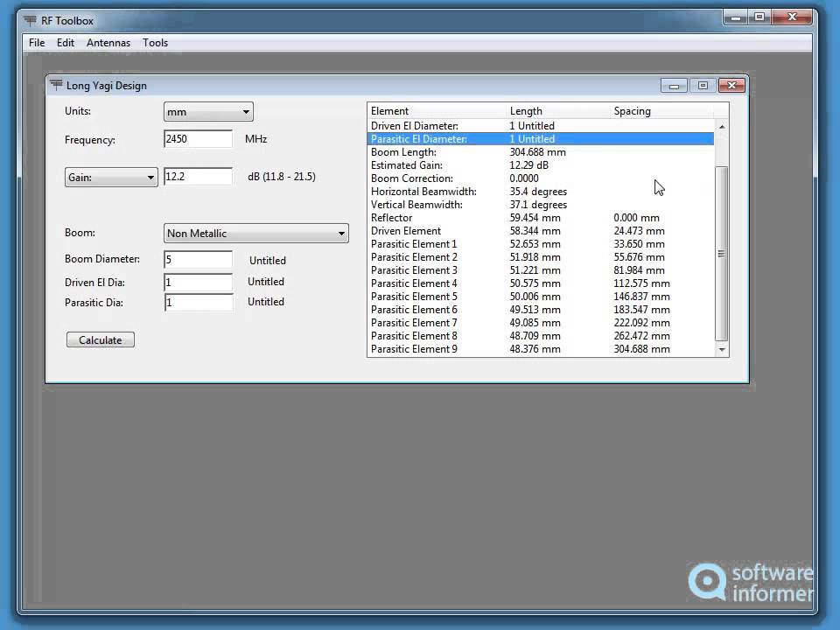840x630 pixels.
Task: Open the Edit menu
Action: click(x=66, y=43)
